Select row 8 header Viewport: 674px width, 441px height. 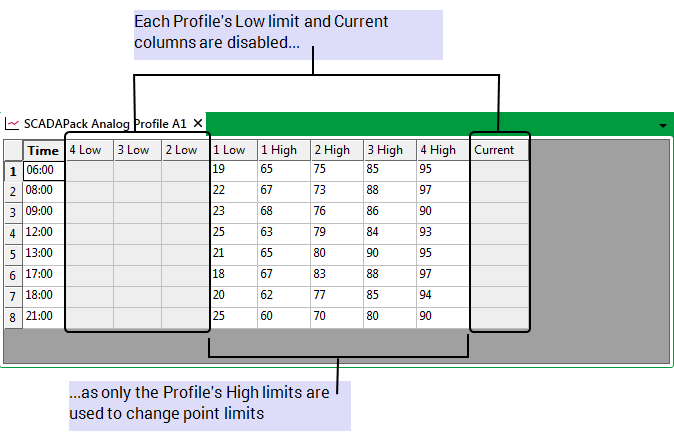(13, 317)
